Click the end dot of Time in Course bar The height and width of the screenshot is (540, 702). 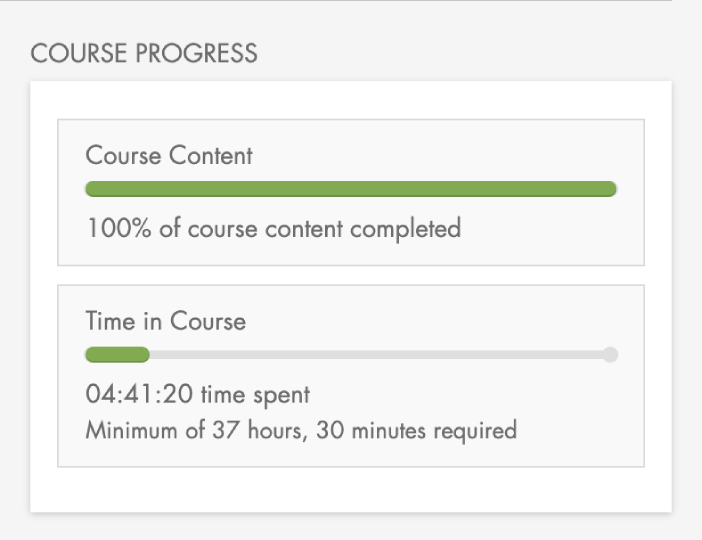[x=610, y=354]
